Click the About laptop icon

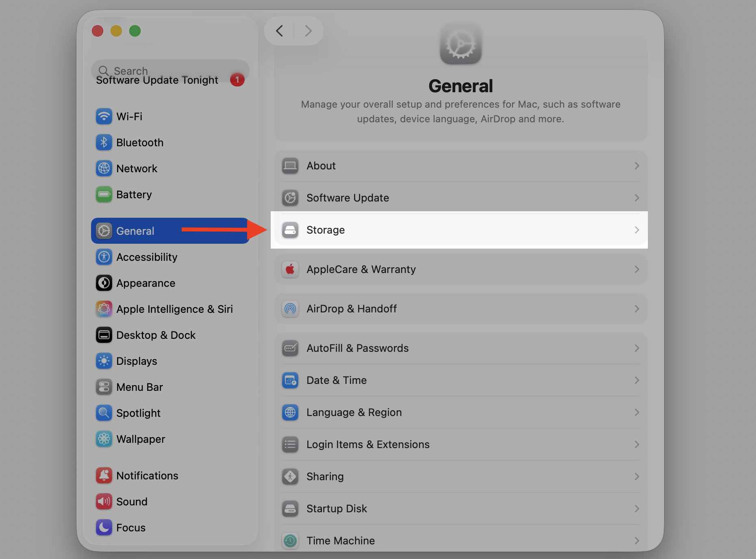coord(290,166)
